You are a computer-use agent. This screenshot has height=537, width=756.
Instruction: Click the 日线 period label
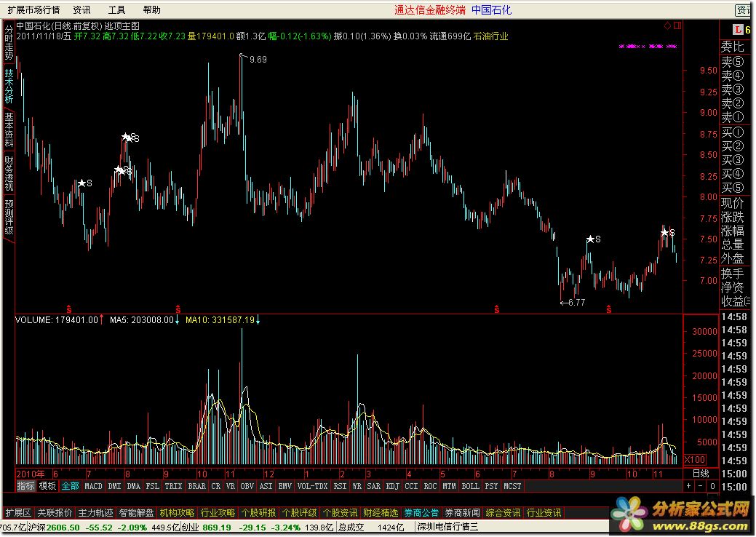[701, 474]
